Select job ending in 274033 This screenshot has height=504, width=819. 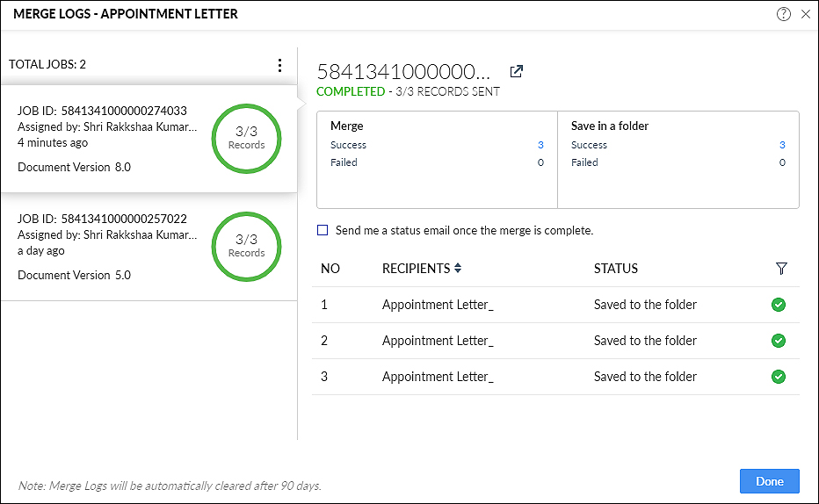pos(149,139)
